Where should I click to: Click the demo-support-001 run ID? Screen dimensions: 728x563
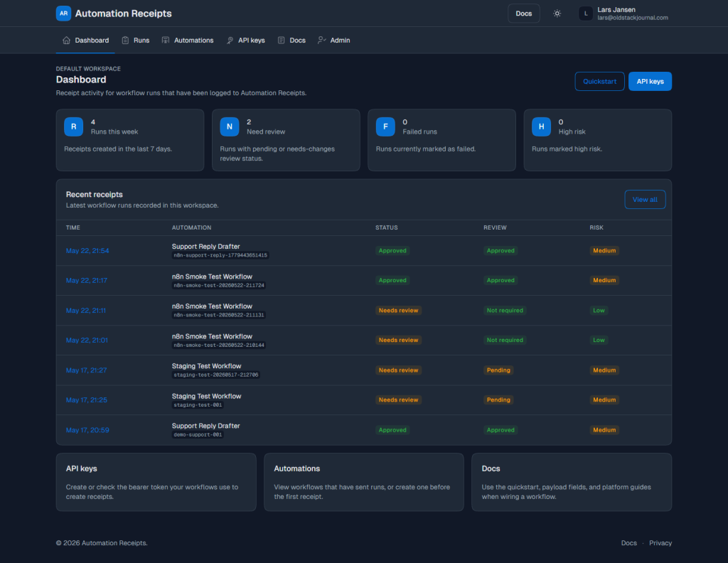(198, 435)
